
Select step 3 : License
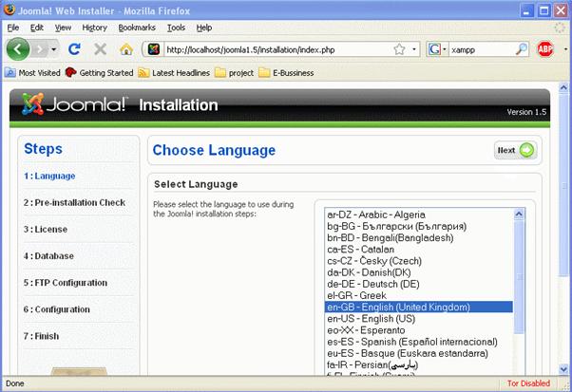46,229
